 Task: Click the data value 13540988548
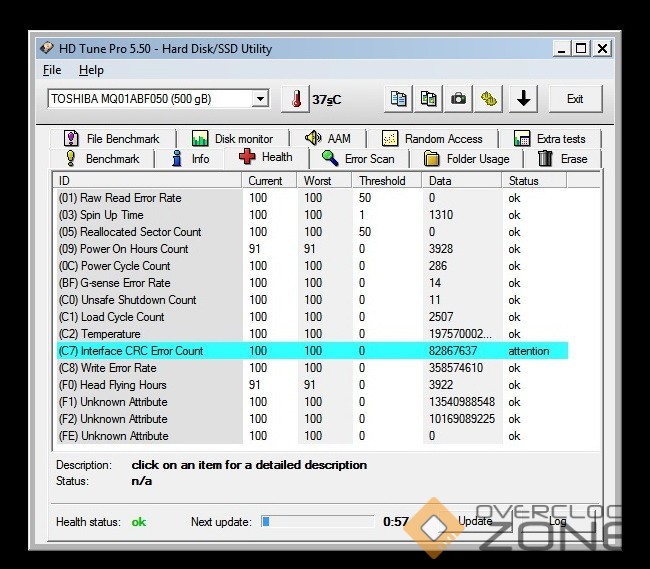462,402
